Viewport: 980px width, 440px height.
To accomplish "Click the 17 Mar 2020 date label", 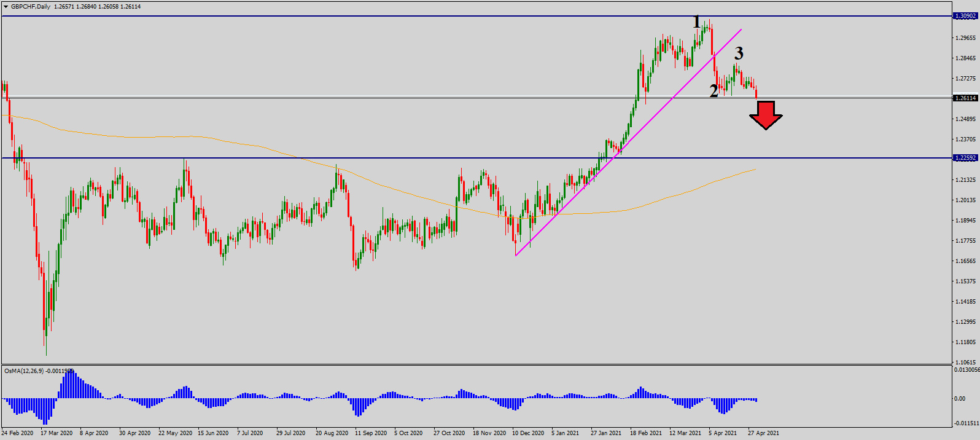I will [x=56, y=433].
